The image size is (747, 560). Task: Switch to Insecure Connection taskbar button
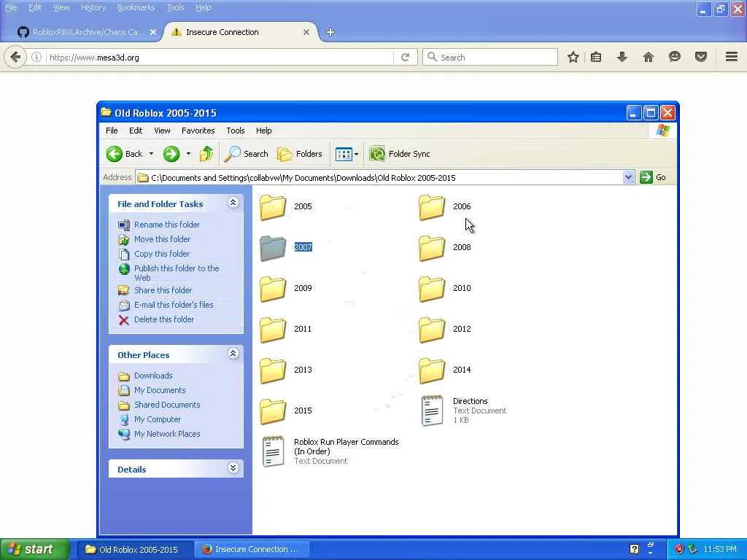[x=252, y=549]
